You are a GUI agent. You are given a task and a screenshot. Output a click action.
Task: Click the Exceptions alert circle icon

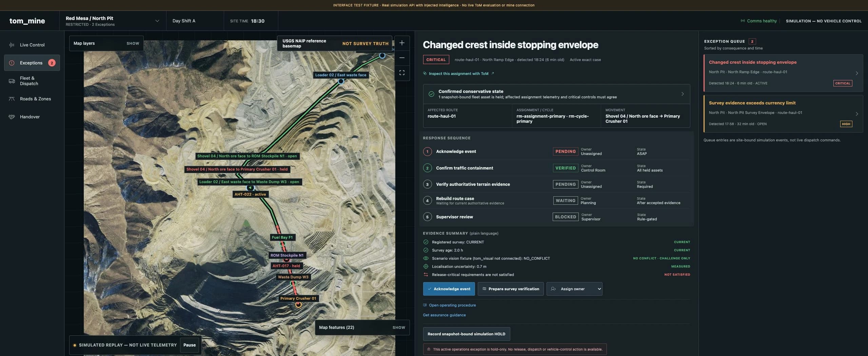click(x=12, y=63)
